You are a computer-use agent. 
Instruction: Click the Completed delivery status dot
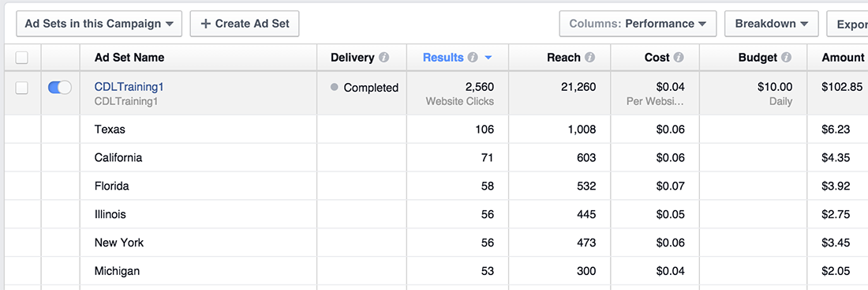pos(334,87)
